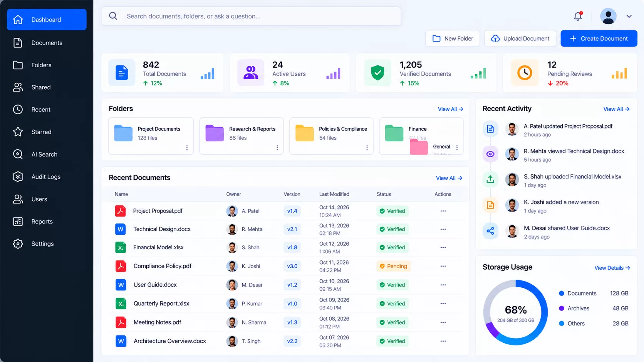Click the Word icon of Technical Design.docx
Image resolution: width=644 pixels, height=362 pixels.
tap(121, 229)
